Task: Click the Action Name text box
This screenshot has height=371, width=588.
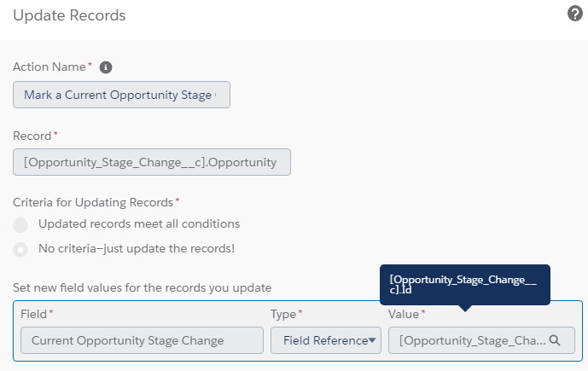Action: (x=121, y=95)
